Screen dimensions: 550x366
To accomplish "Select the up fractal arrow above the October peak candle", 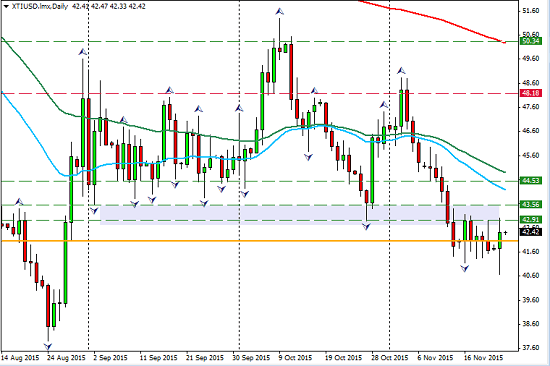I will (x=279, y=12).
